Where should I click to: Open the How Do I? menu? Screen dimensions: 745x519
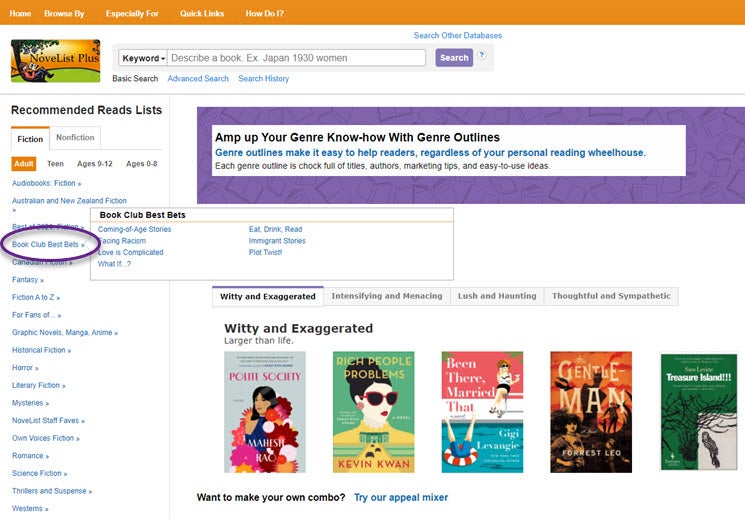(265, 13)
